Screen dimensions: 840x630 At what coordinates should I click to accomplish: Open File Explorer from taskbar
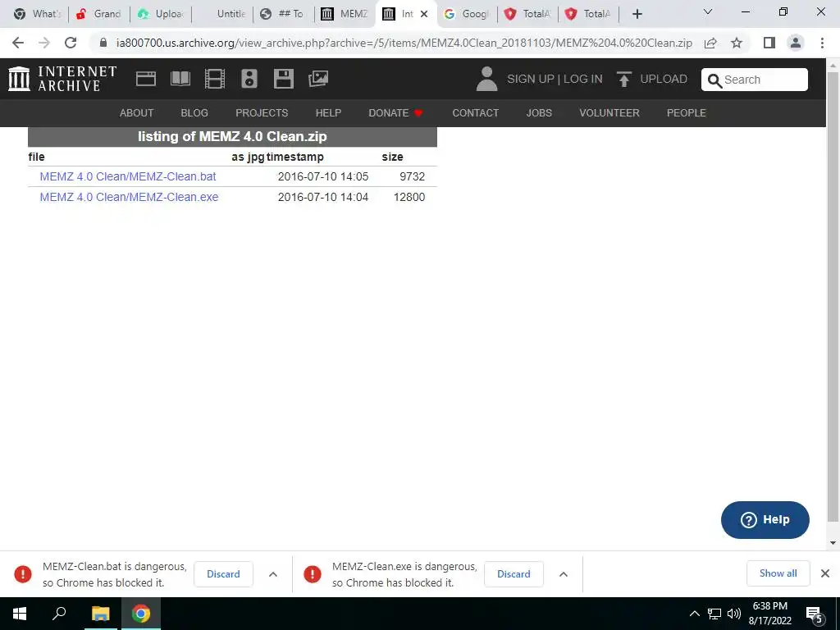pos(100,614)
